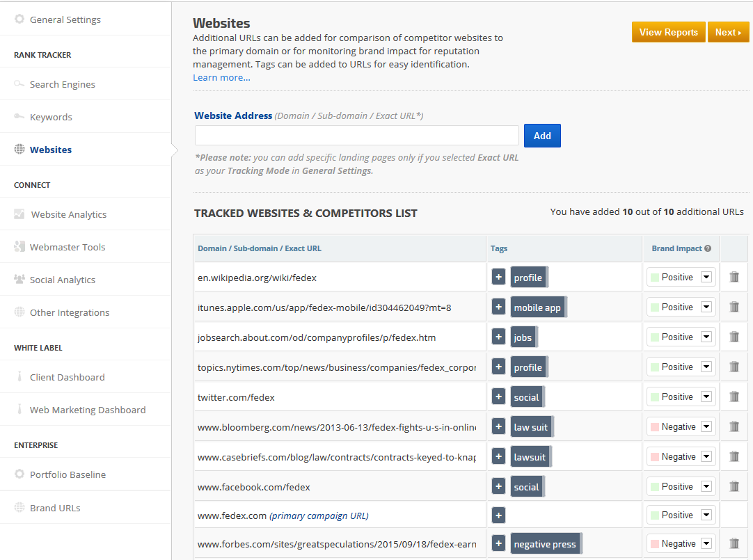
Task: Click the Website Analytics sidebar icon
Action: [19, 214]
